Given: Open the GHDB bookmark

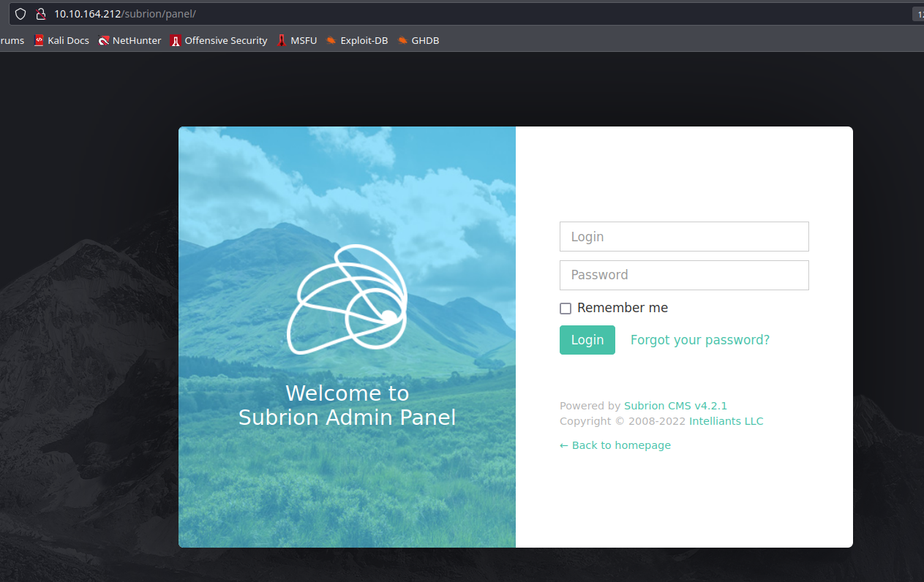Looking at the screenshot, I should pyautogui.click(x=418, y=41).
